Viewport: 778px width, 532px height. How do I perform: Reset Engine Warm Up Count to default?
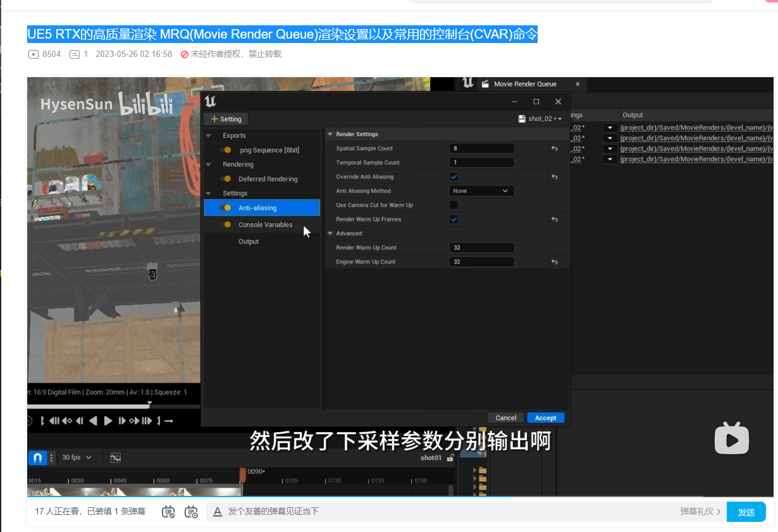point(555,261)
